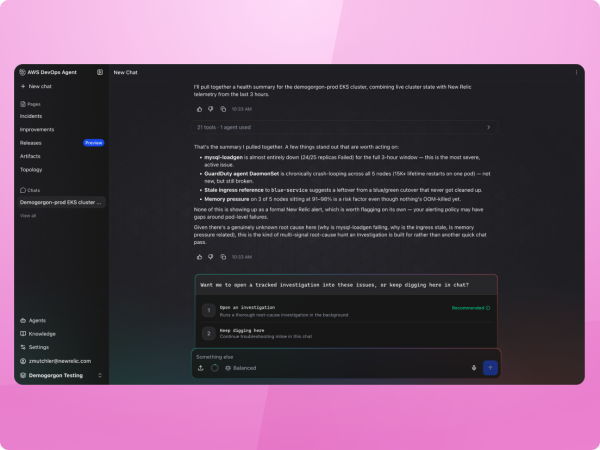Open the Improvements page
This screenshot has height=450, width=600.
click(x=37, y=129)
